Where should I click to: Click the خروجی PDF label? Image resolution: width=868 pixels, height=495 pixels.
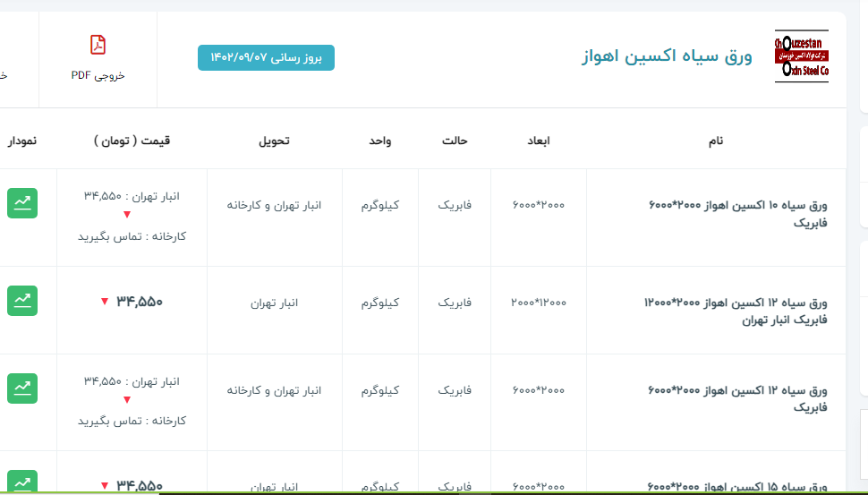pyautogui.click(x=98, y=75)
